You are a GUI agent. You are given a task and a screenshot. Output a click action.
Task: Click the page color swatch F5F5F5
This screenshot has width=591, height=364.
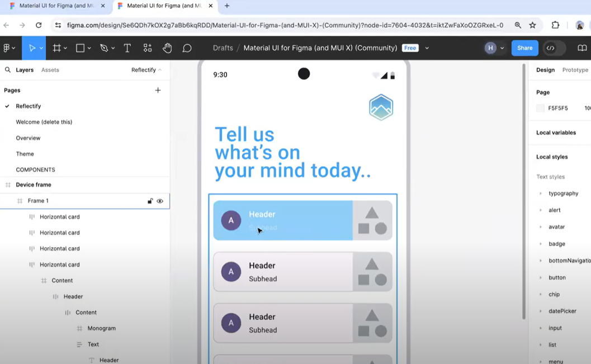tap(540, 108)
